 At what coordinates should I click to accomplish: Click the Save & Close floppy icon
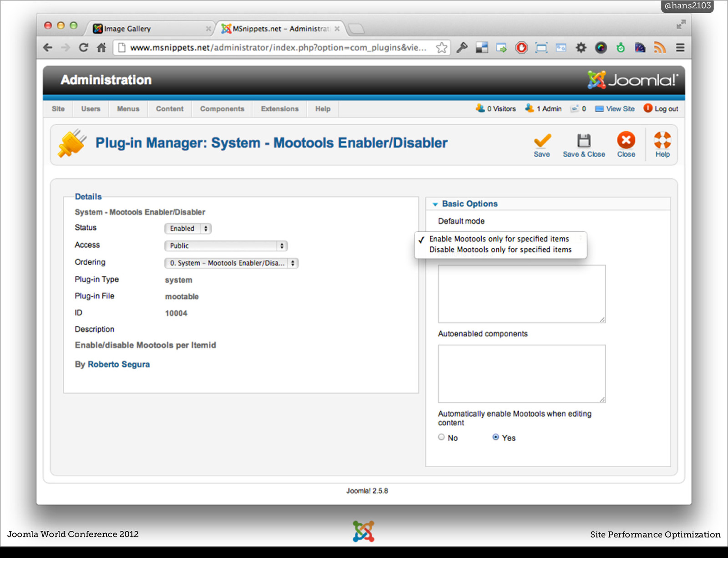pyautogui.click(x=584, y=141)
